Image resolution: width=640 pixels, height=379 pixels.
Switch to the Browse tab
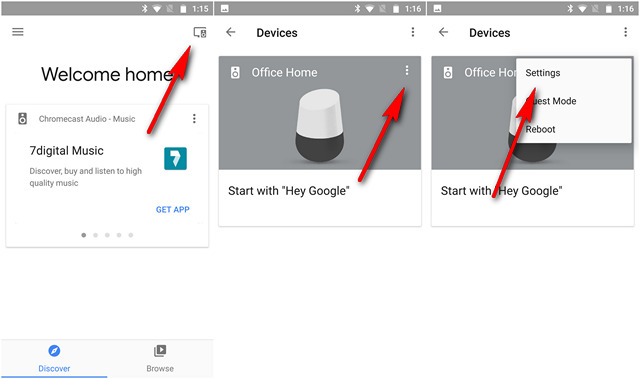pos(160,358)
